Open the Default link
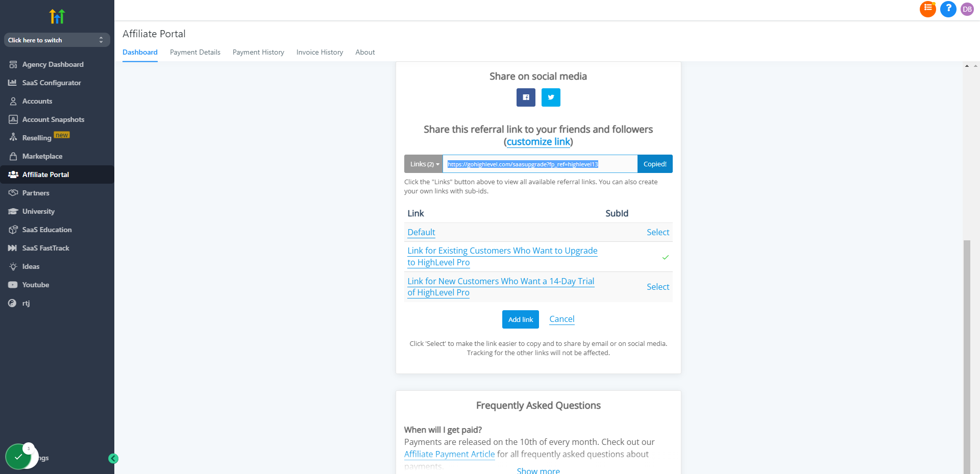 [421, 232]
